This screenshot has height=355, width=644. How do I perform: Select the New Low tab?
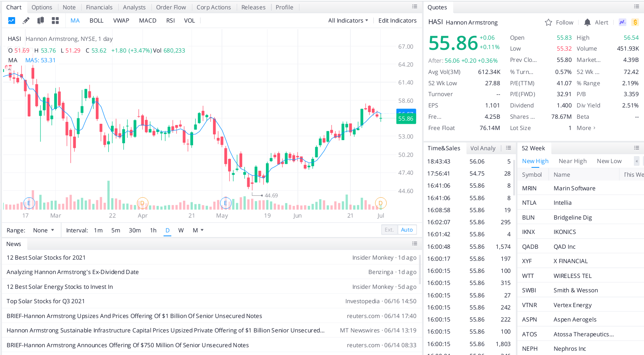(x=609, y=161)
